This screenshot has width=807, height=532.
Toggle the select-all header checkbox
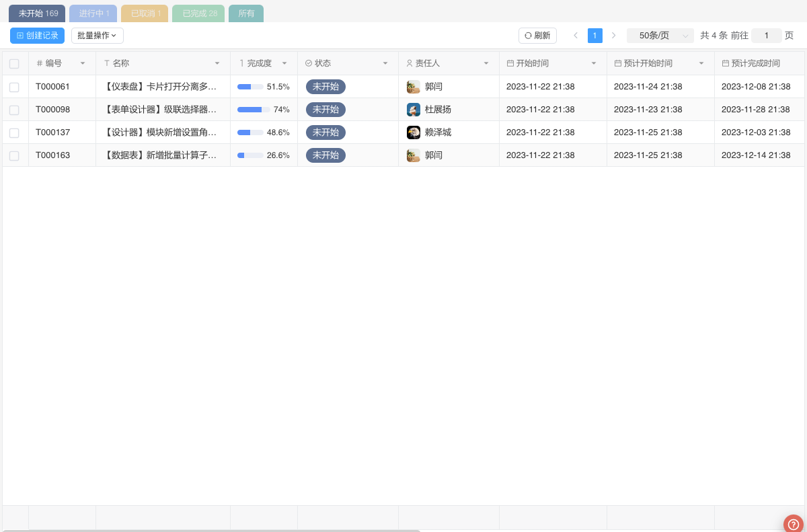click(14, 64)
